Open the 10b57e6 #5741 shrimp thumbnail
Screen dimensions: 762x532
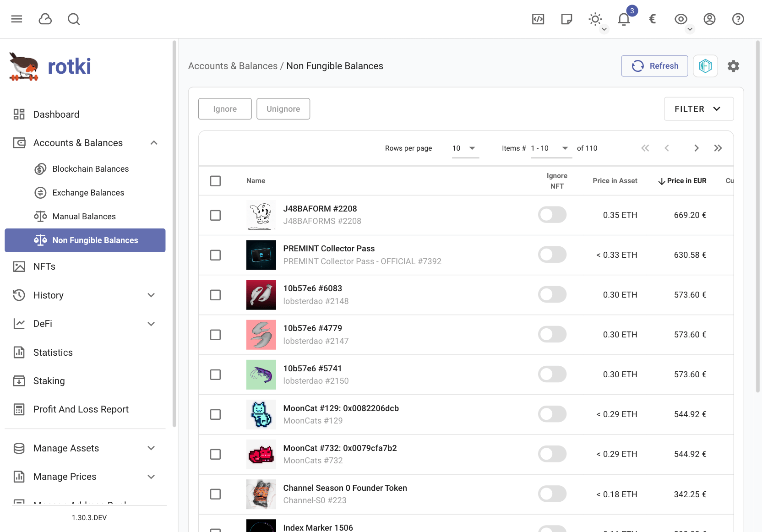pyautogui.click(x=261, y=375)
